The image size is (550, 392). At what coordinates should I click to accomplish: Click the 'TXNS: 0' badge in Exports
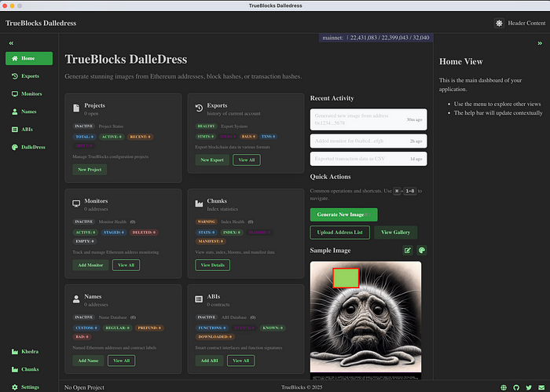click(269, 137)
